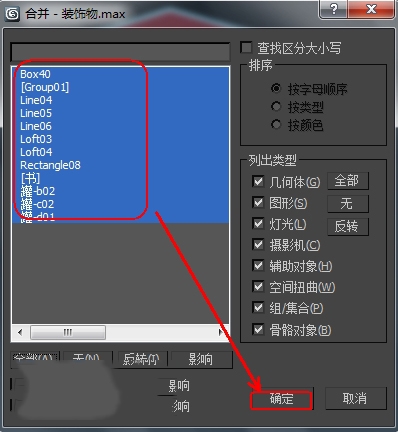This screenshot has height=432, width=398.
Task: Select [书] in the object list
Action: tap(120, 178)
